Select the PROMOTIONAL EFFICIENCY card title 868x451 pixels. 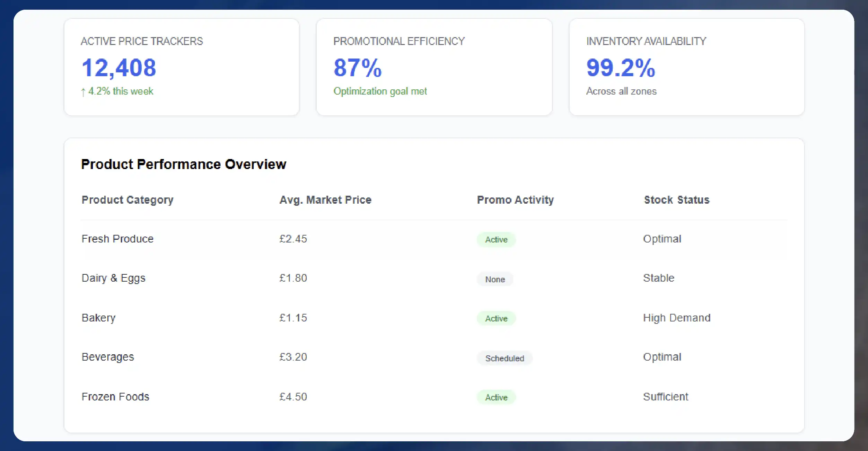click(399, 41)
